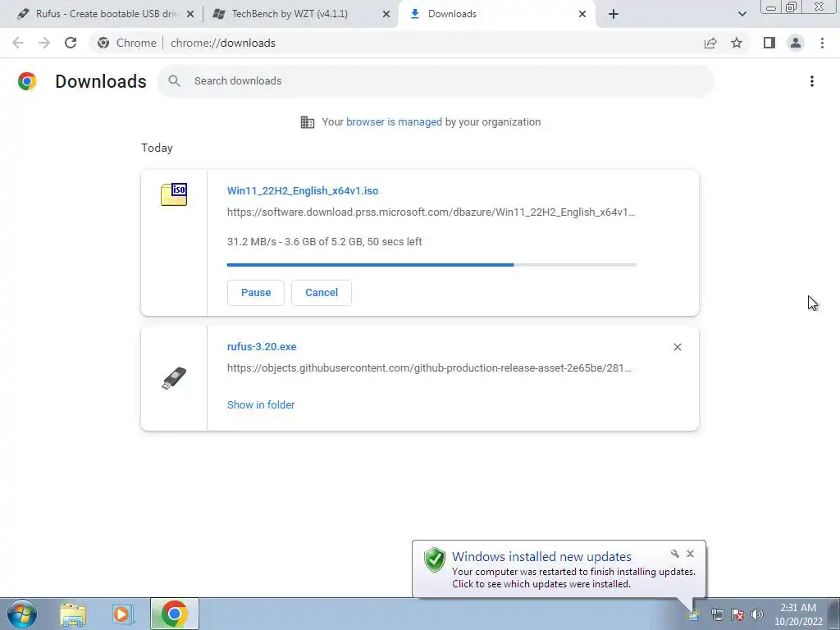Click the ISO download progress bar

[x=431, y=265]
